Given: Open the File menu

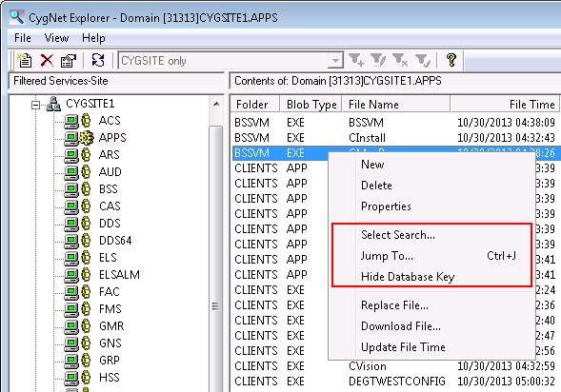Looking at the screenshot, I should [x=23, y=38].
